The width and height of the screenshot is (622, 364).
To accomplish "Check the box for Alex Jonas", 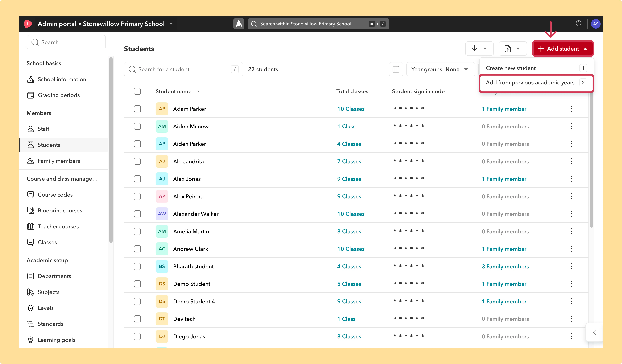I will pos(137,179).
